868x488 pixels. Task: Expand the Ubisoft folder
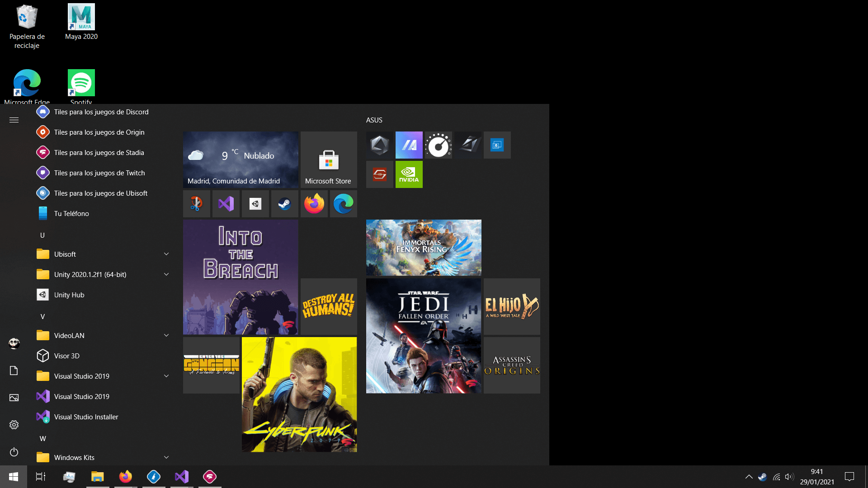click(x=166, y=254)
